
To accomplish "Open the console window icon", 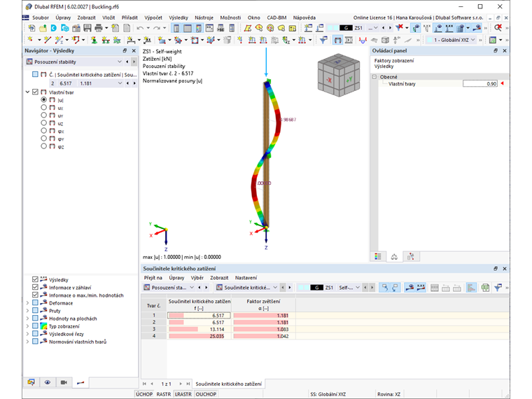I will [x=210, y=28].
